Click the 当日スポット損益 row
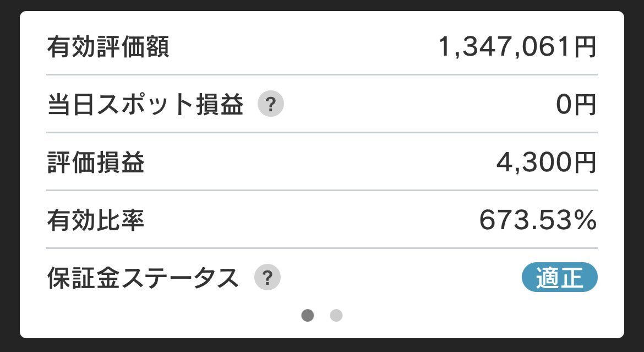The width and height of the screenshot is (644, 352). [322, 104]
